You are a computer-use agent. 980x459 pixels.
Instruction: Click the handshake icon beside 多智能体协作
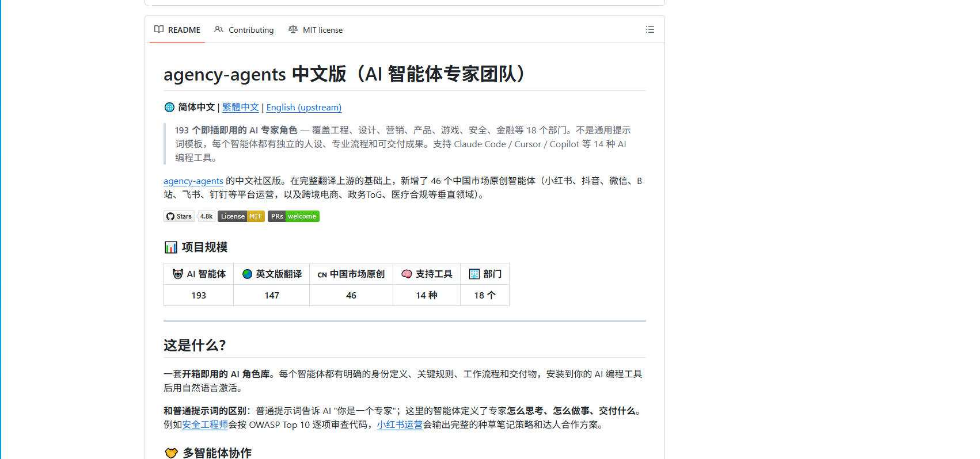pos(171,453)
